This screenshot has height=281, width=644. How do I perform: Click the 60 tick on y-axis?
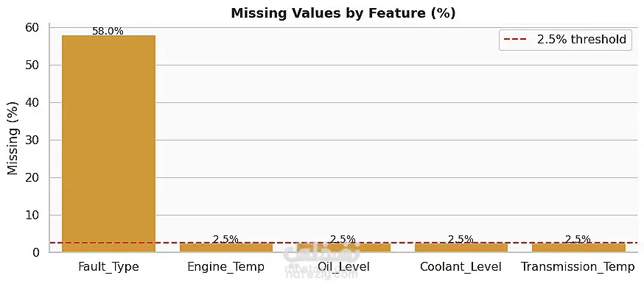pyautogui.click(x=32, y=27)
